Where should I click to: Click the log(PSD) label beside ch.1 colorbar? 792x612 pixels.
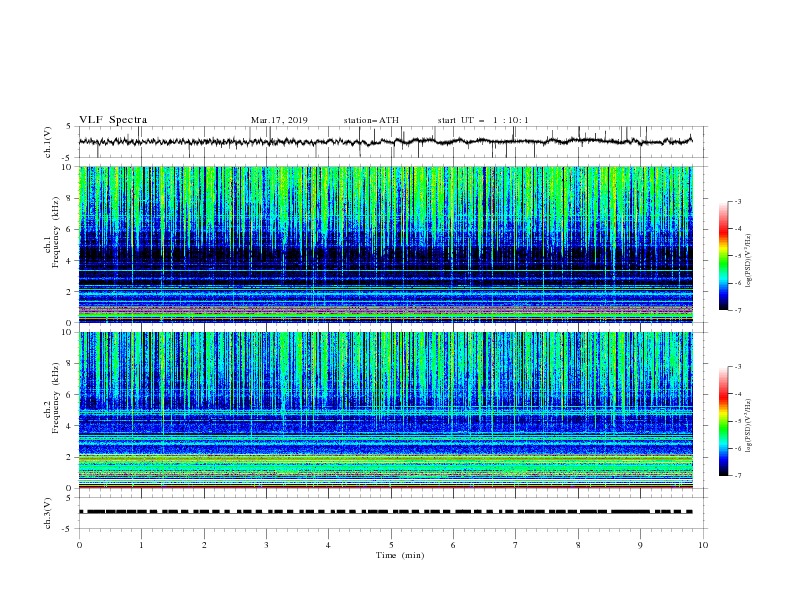pos(748,261)
